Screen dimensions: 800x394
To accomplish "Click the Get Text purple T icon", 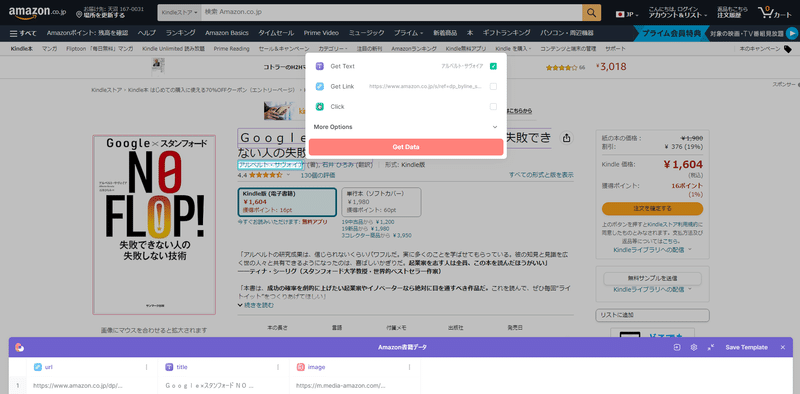I will 319,66.
